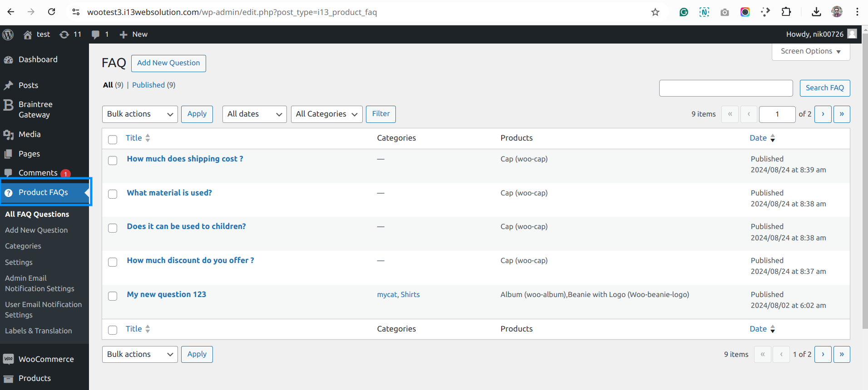Screen dimensions: 868x390
Task: Open the comments bubble icon in admin bar
Action: [100, 34]
